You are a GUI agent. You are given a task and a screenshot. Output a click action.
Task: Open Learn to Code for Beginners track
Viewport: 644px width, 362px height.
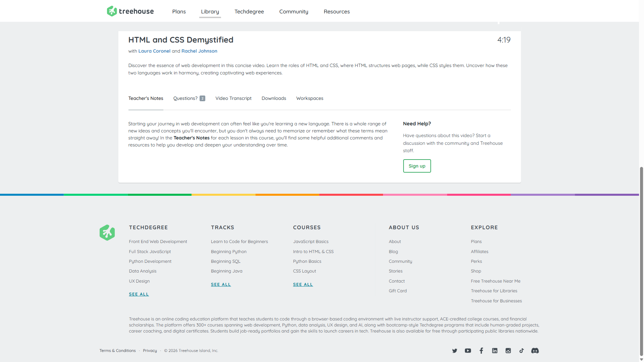[x=239, y=241]
